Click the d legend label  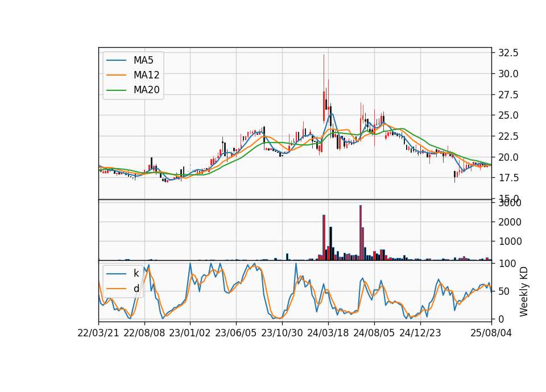136,289
